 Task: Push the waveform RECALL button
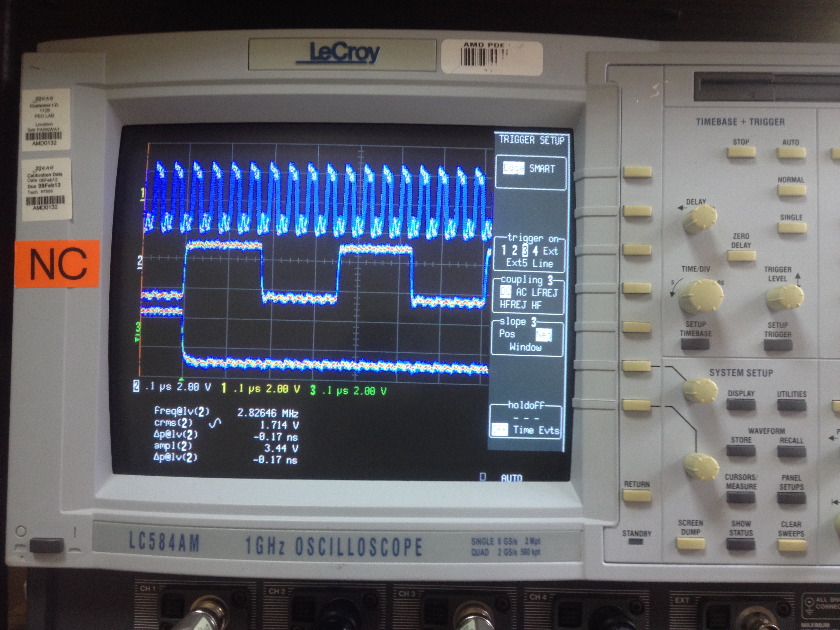point(792,451)
